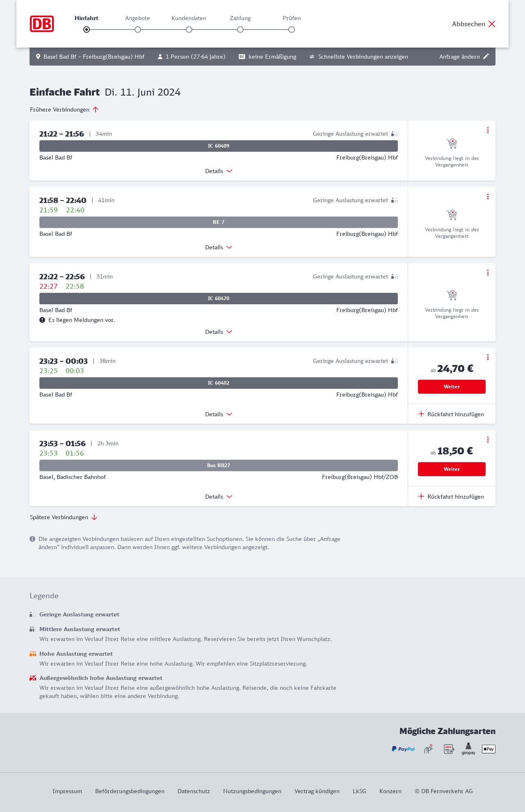Click the Abbrechen X icon
The height and width of the screenshot is (812, 525).
point(492,24)
